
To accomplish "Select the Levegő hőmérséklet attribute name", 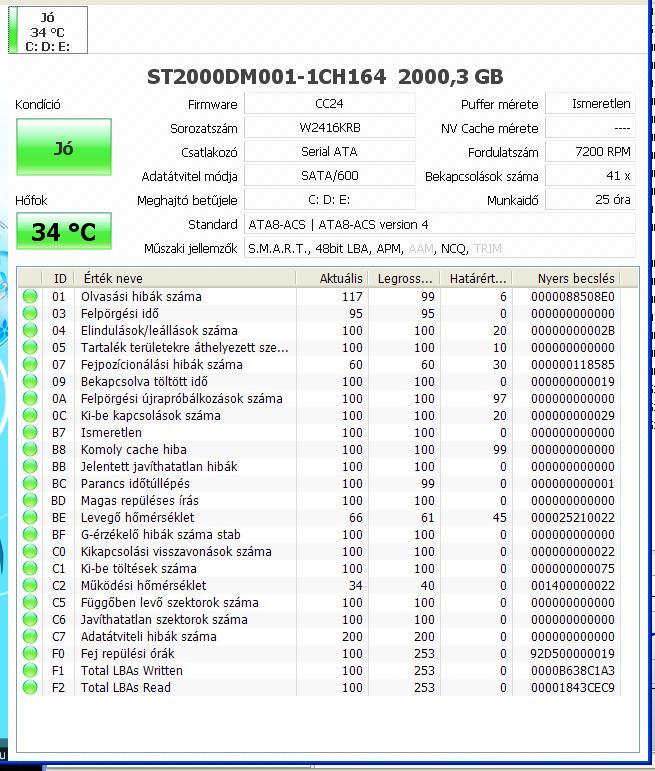I will pos(137,517).
